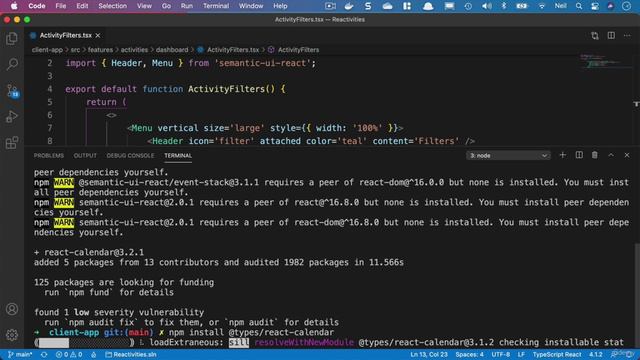Click the Synchronize Changes icon in status bar

(x=44, y=355)
